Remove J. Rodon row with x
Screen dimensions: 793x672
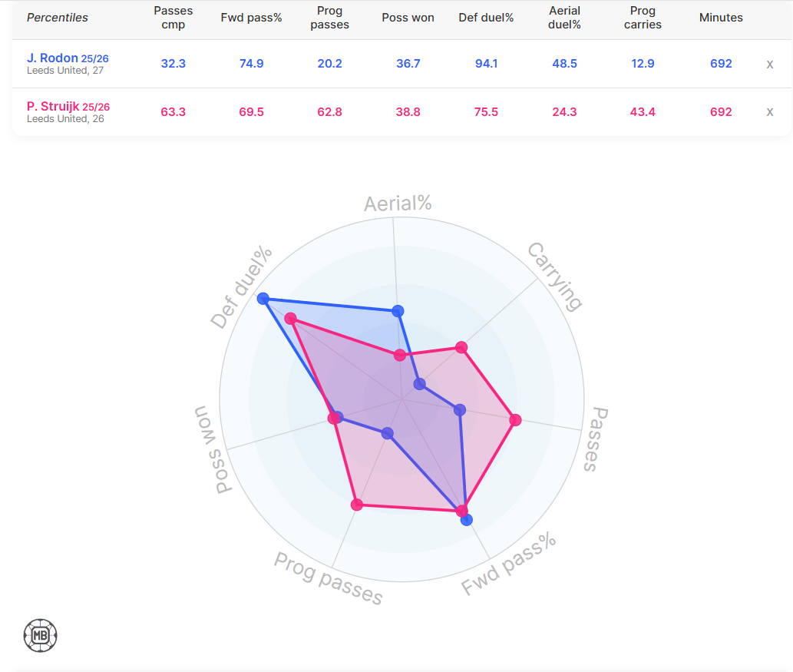pos(769,64)
